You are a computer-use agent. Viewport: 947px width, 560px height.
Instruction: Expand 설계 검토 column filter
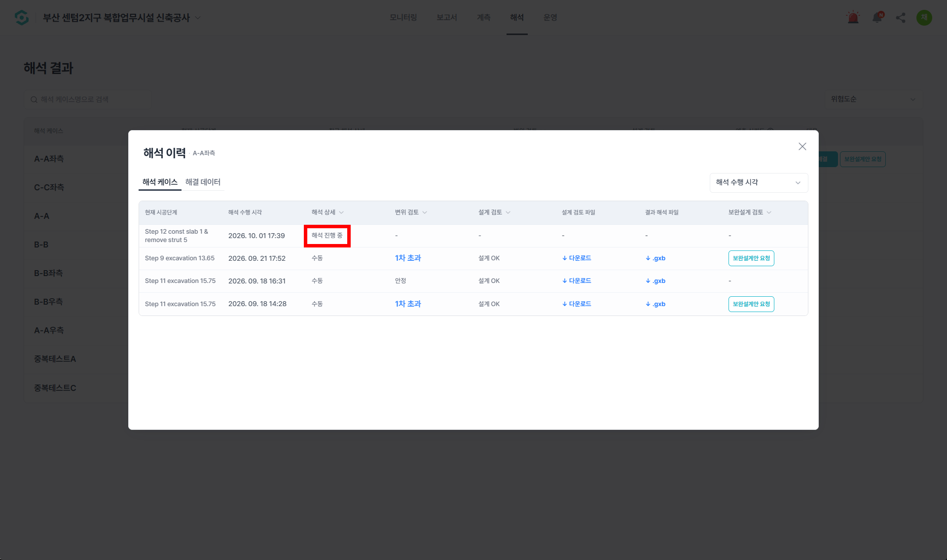508,212
